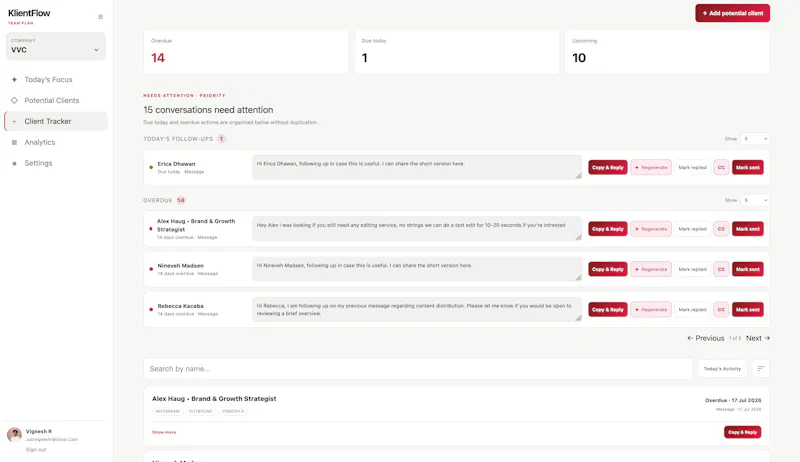This screenshot has height=462, width=800.
Task: Click CC button in Erica Dhawan row
Action: (721, 167)
